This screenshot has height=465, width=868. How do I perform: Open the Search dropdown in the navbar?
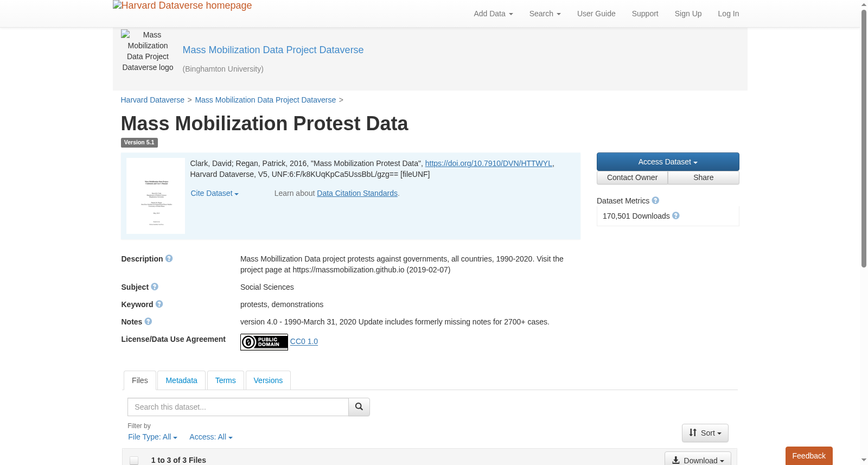(x=545, y=14)
